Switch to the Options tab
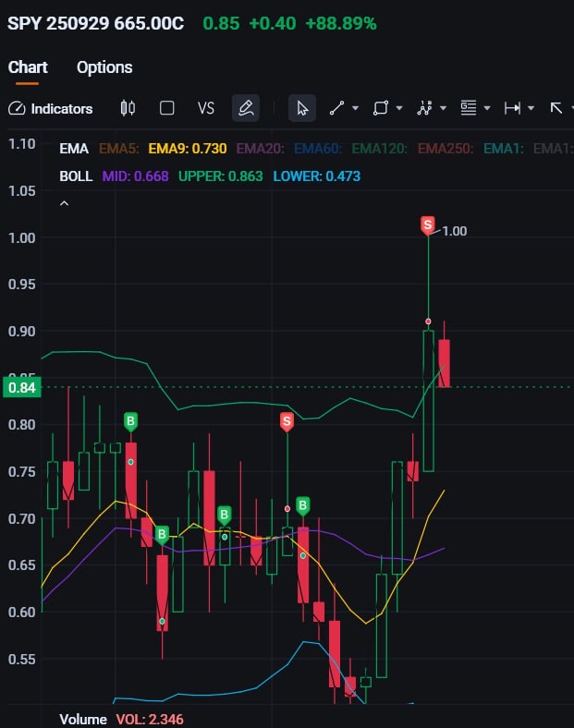The image size is (574, 728). point(104,67)
